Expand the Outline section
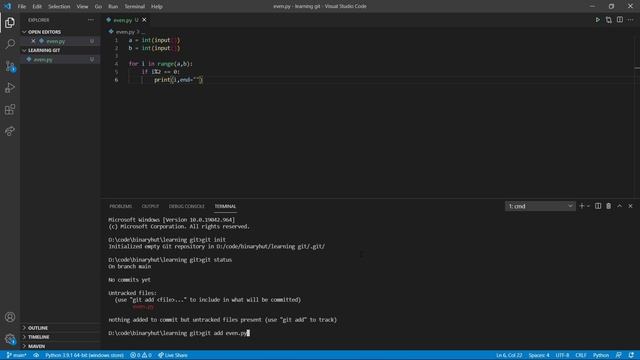The width and height of the screenshot is (640, 360). pyautogui.click(x=60, y=328)
